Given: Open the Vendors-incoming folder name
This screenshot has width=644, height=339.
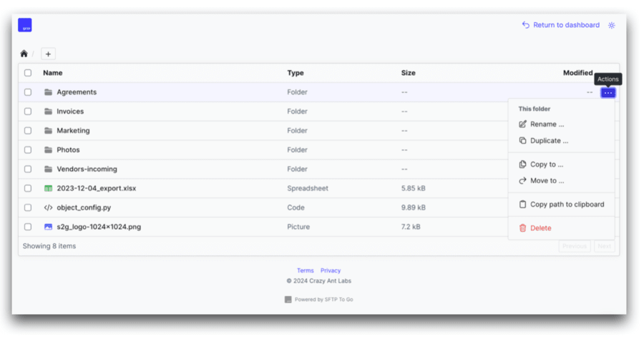Looking at the screenshot, I should click(87, 169).
